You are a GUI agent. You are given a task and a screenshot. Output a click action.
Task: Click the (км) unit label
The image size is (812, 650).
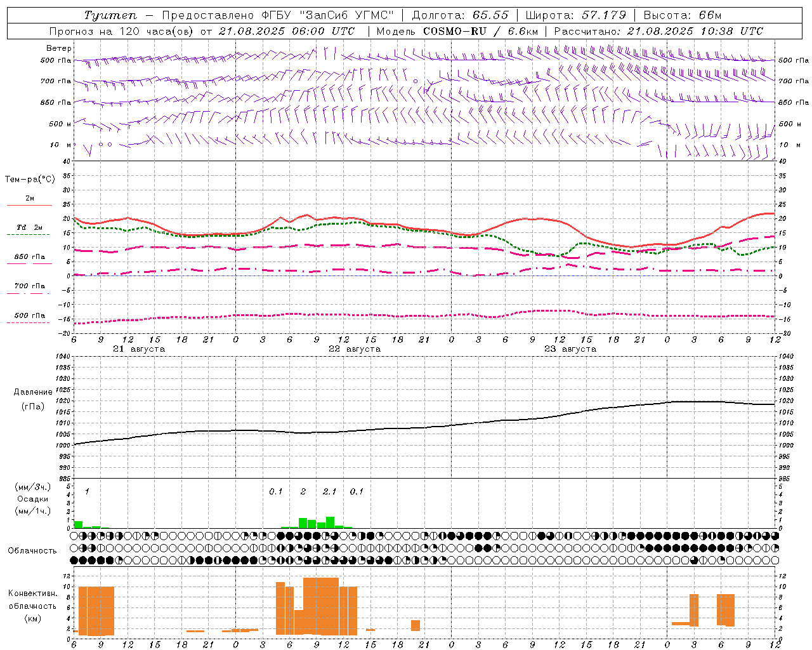32,618
